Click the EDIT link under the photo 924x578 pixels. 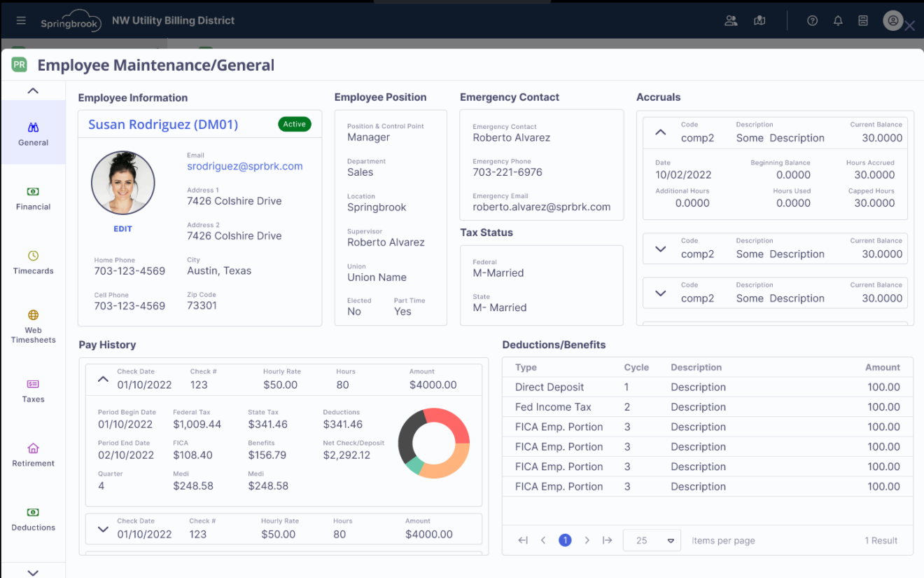(122, 228)
